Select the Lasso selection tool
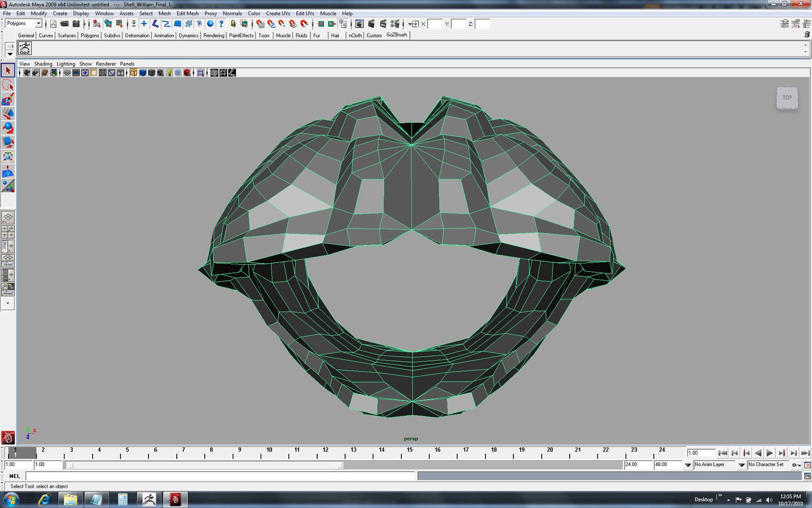 tap(8, 85)
